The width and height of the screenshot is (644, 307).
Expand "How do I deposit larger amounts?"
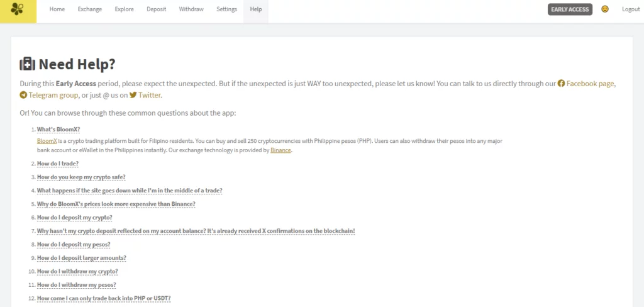point(81,258)
